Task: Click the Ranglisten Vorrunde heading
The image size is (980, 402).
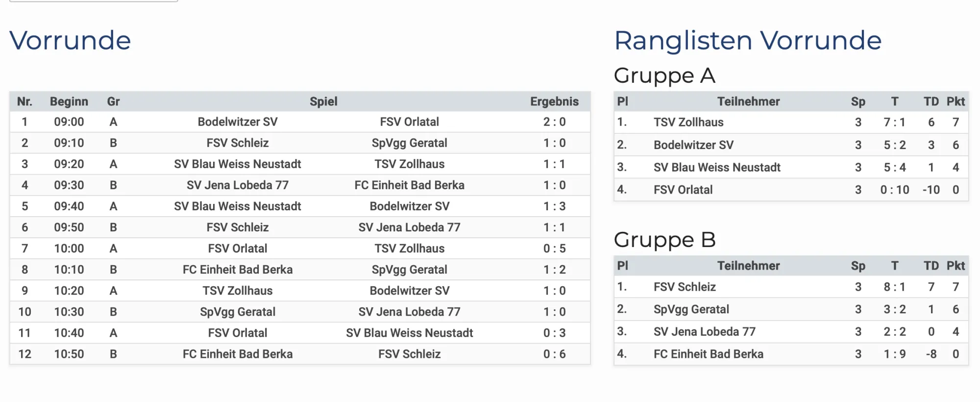Action: (x=748, y=40)
